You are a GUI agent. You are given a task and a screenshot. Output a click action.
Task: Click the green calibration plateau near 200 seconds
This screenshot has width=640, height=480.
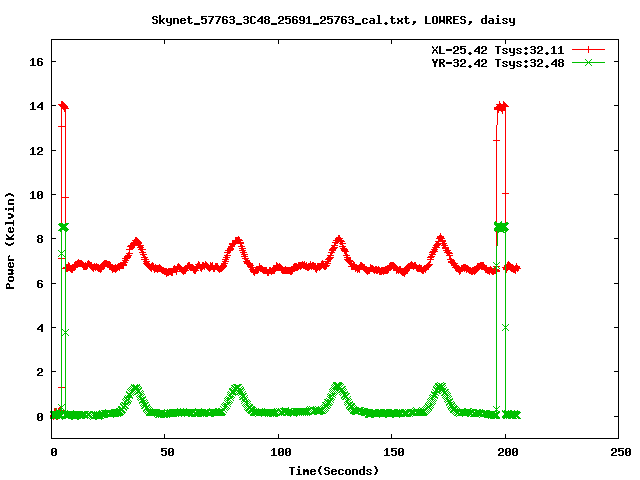501,227
